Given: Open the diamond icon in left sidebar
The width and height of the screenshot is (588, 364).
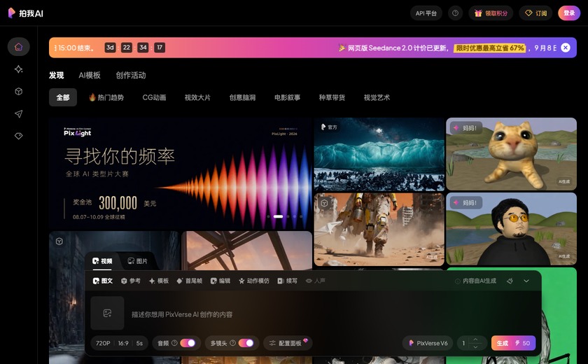Looking at the screenshot, I should [x=18, y=136].
